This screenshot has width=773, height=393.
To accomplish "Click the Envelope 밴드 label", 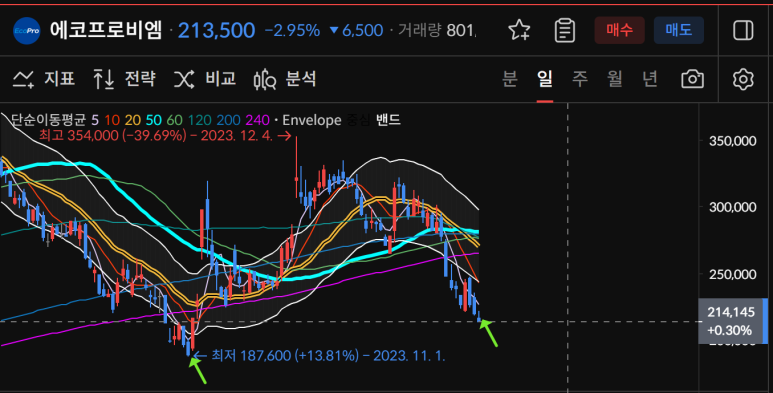I will [388, 120].
